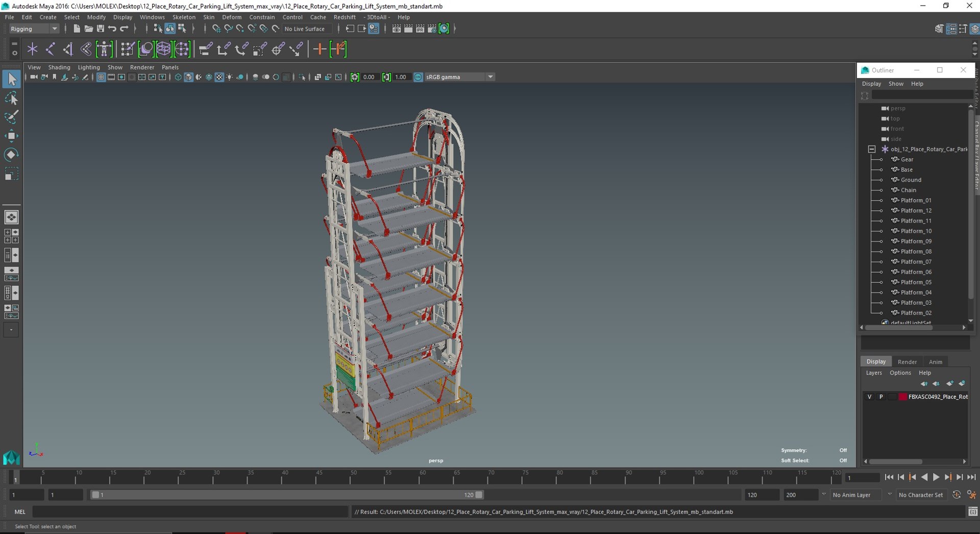Click the Redo arrow icon
Image resolution: width=980 pixels, height=534 pixels.
click(x=124, y=29)
